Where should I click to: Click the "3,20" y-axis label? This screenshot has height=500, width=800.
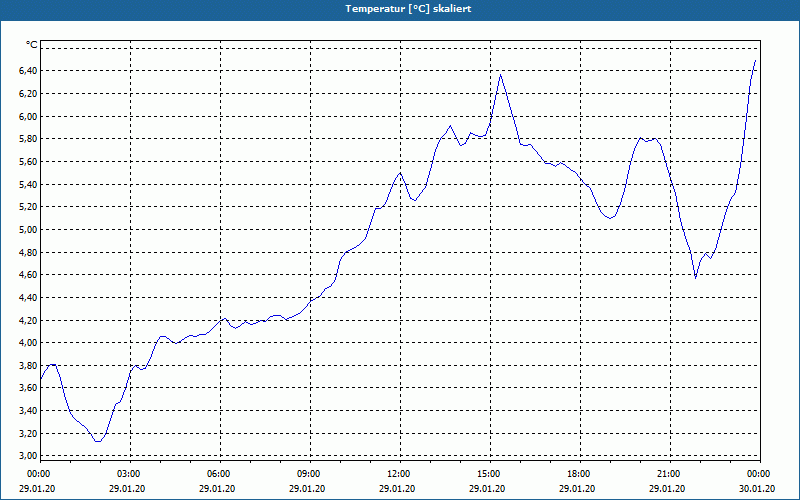[x=28, y=434]
